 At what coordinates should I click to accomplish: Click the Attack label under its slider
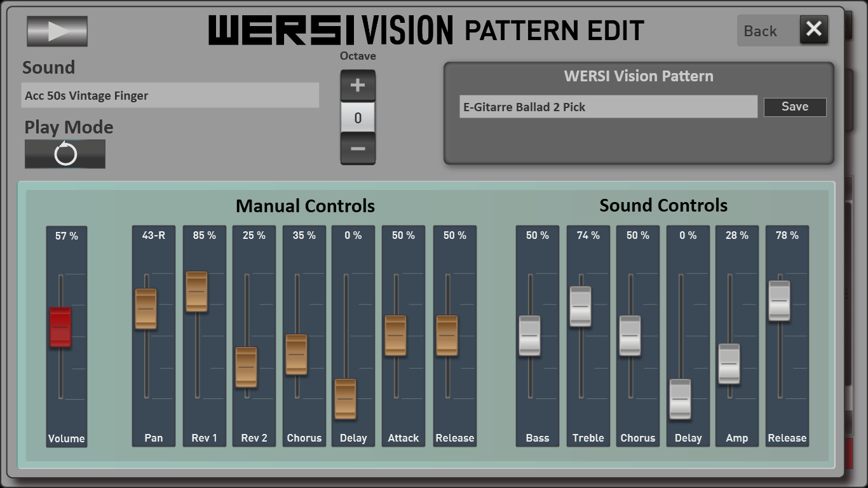tap(403, 438)
